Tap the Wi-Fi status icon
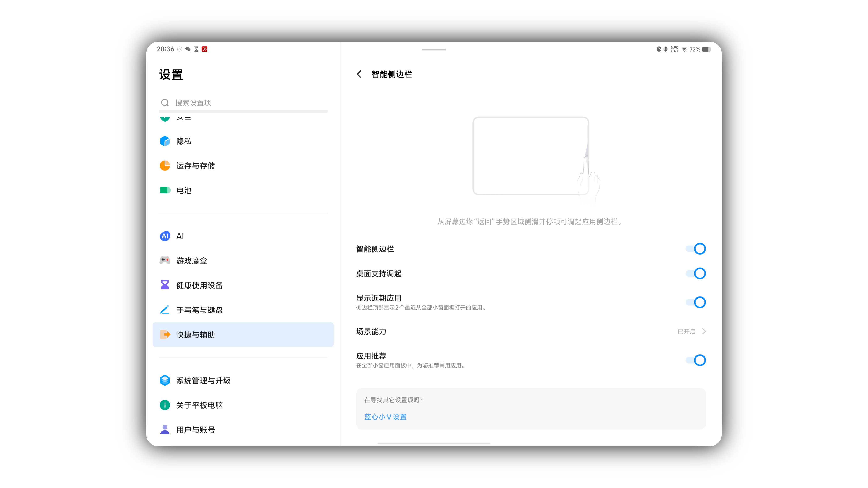868x488 pixels. (x=684, y=49)
